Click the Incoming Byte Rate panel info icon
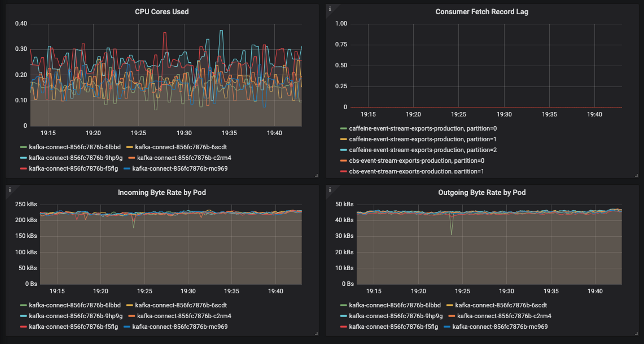The width and height of the screenshot is (644, 344). pyautogui.click(x=10, y=190)
